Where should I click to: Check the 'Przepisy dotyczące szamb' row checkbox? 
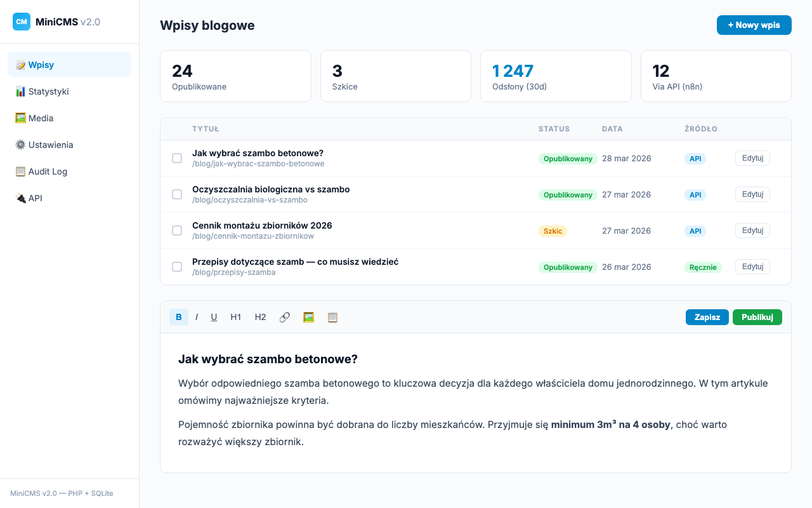coord(177,267)
